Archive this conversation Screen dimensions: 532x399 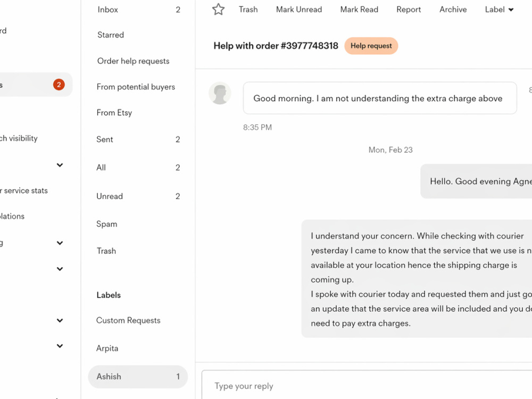tap(453, 10)
